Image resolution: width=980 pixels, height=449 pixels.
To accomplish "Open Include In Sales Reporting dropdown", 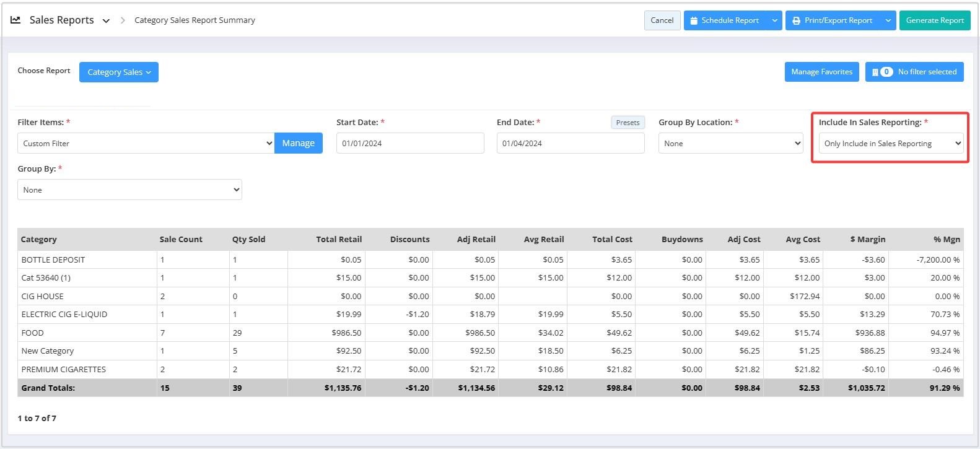I will click(891, 143).
